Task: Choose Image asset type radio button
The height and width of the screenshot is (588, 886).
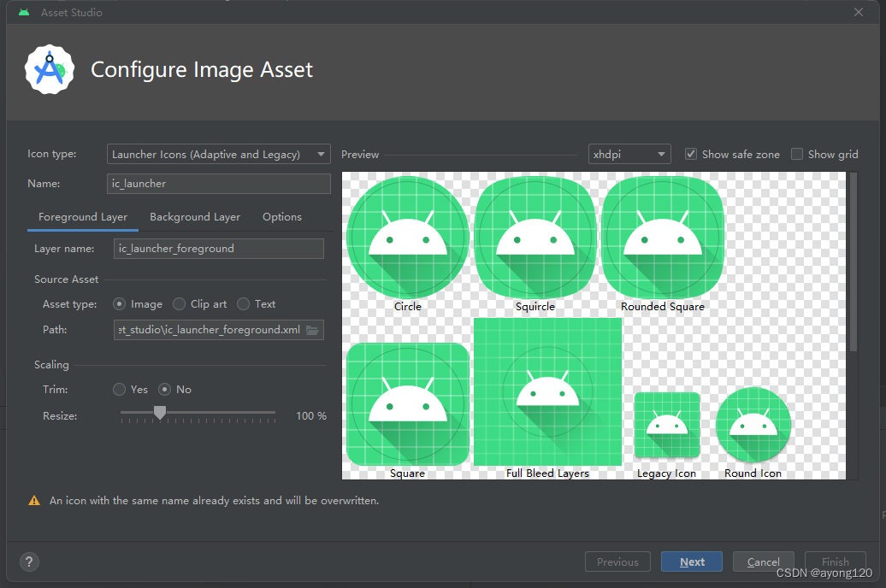Action: pyautogui.click(x=119, y=304)
